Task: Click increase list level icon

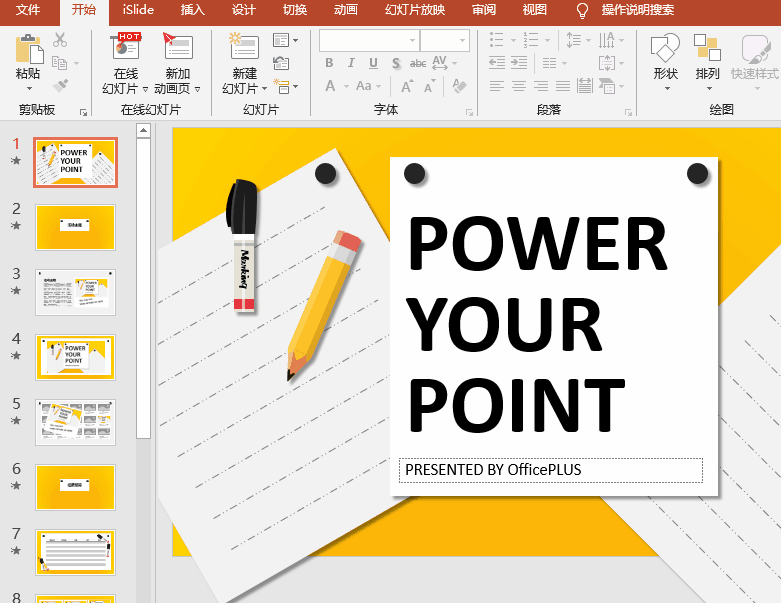Action: 519,63
